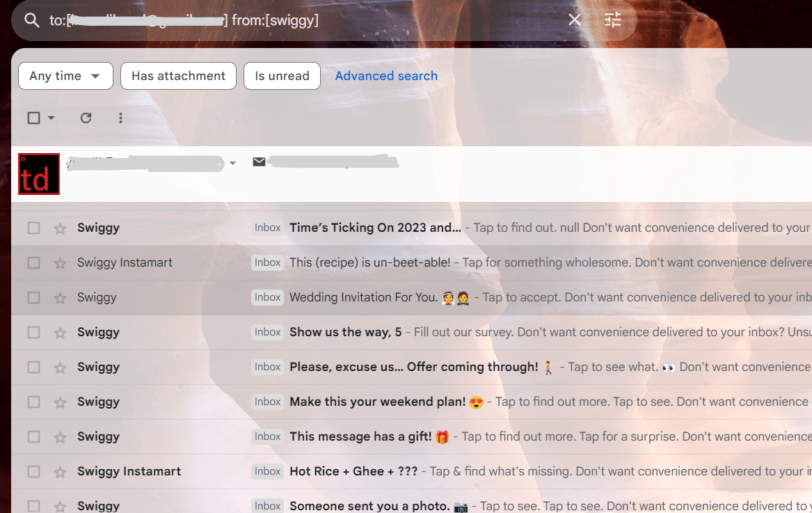Click sender Swiggy on Wedding Invitation row
The height and width of the screenshot is (513, 812).
pyautogui.click(x=97, y=297)
